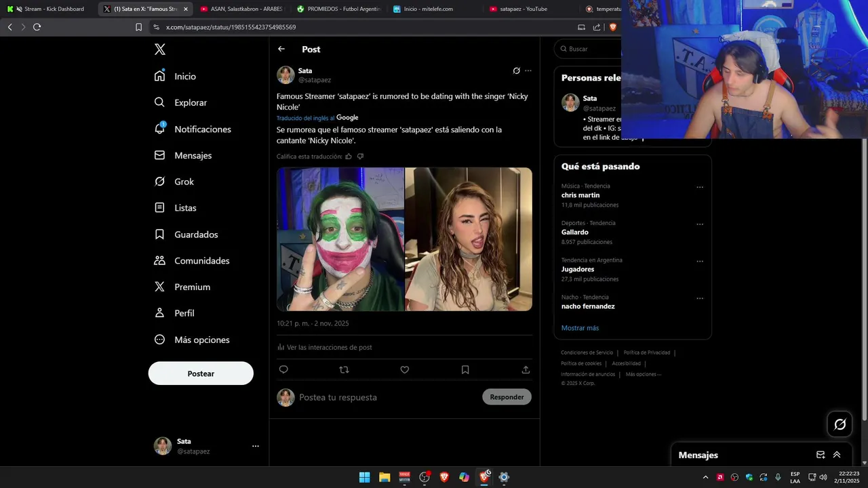The image size is (868, 488).
Task: Bookmark the post
Action: click(x=465, y=369)
